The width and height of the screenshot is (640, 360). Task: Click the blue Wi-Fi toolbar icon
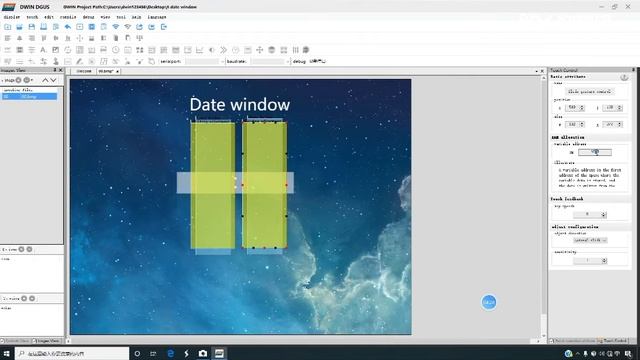pos(116,27)
